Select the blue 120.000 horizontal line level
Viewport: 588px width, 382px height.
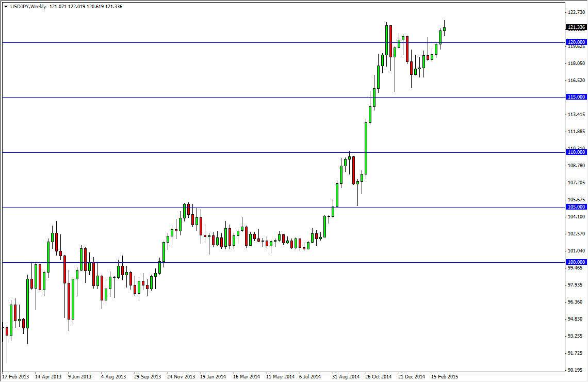258,43
